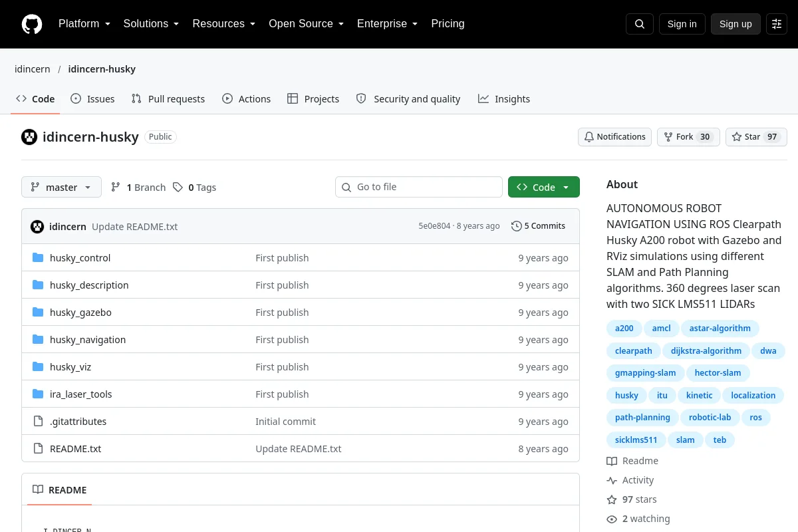Focus the Go to file search field
This screenshot has height=532, width=798.
point(419,187)
